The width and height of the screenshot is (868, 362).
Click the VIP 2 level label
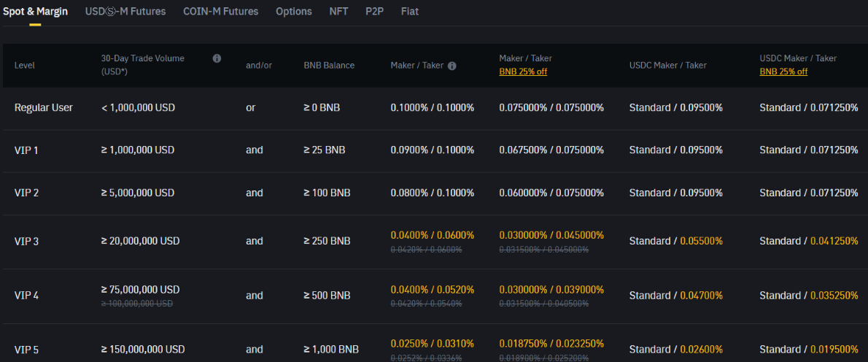click(26, 193)
